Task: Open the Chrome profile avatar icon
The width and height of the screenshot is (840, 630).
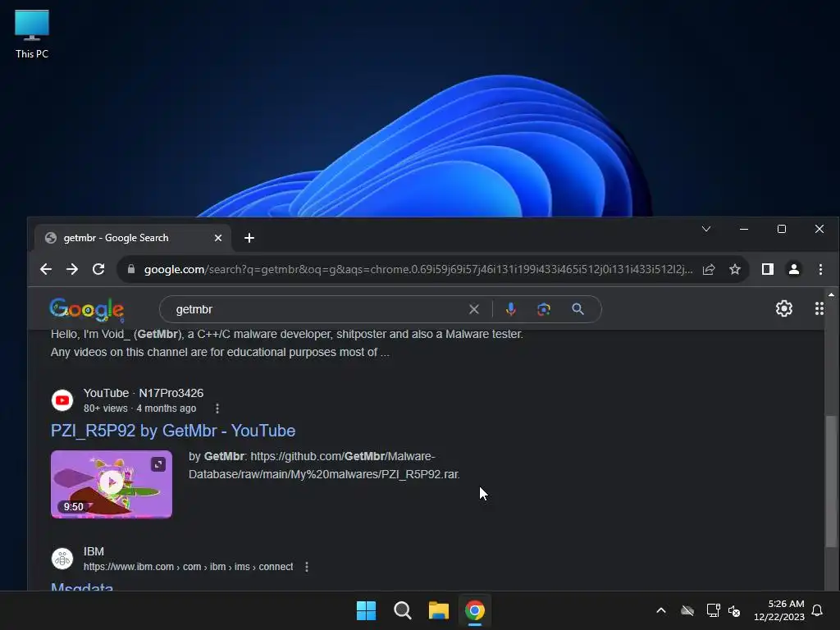Action: (794, 269)
